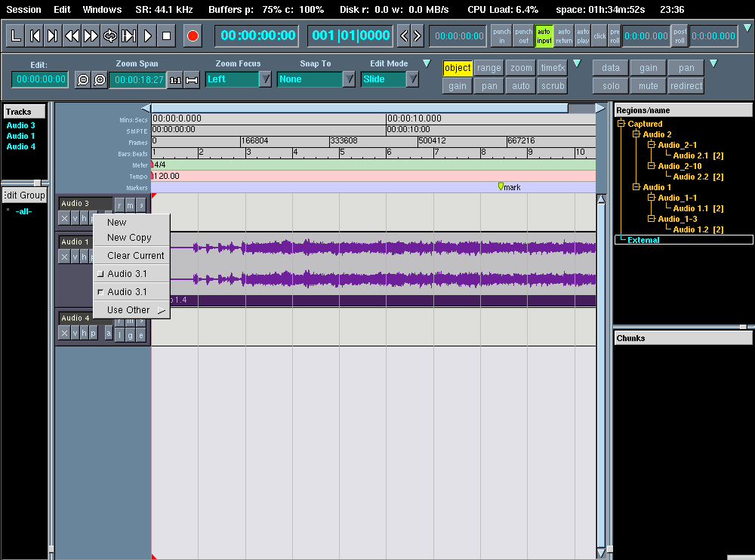Jump to session start with transport icon
This screenshot has width=755, height=560.
coord(35,35)
